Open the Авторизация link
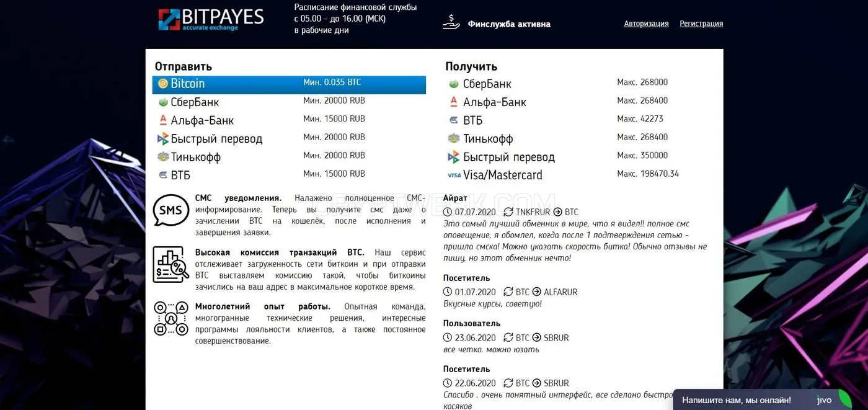The image size is (868, 410). coord(646,24)
